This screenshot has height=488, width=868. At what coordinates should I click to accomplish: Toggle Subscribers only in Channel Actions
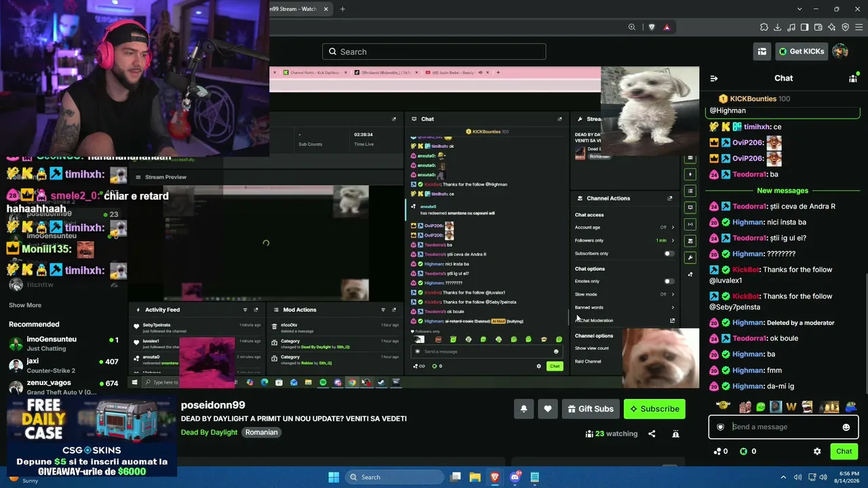pyautogui.click(x=669, y=253)
